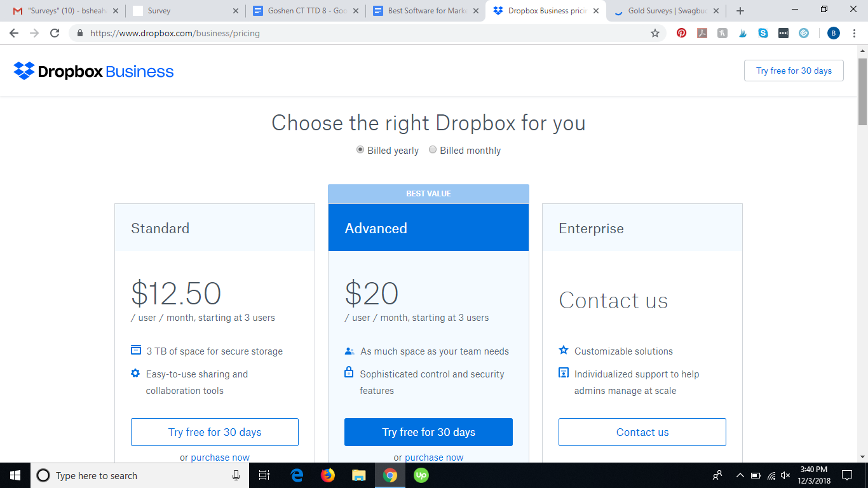Switch to the Goshen CT TTD 8 tab
The height and width of the screenshot is (488, 868).
click(x=306, y=11)
